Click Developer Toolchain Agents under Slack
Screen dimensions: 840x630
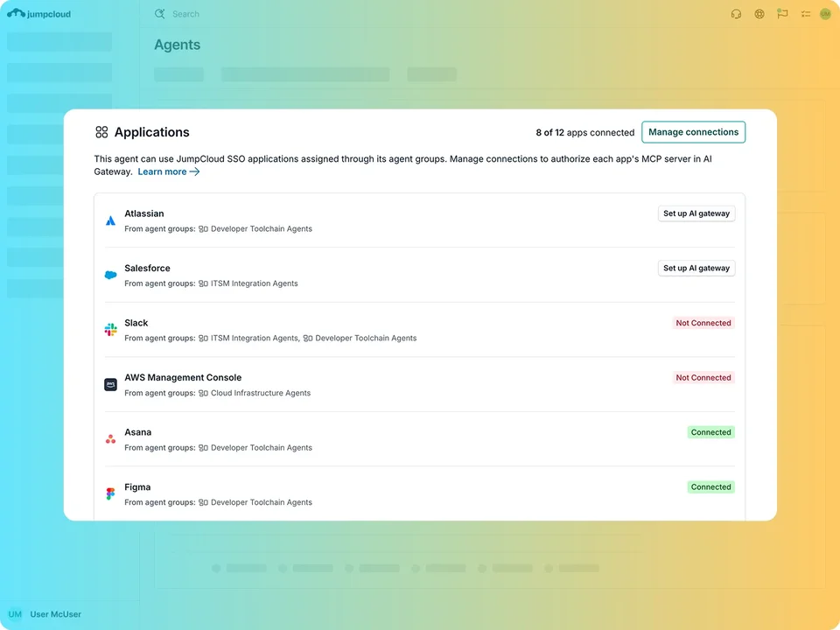[366, 338]
